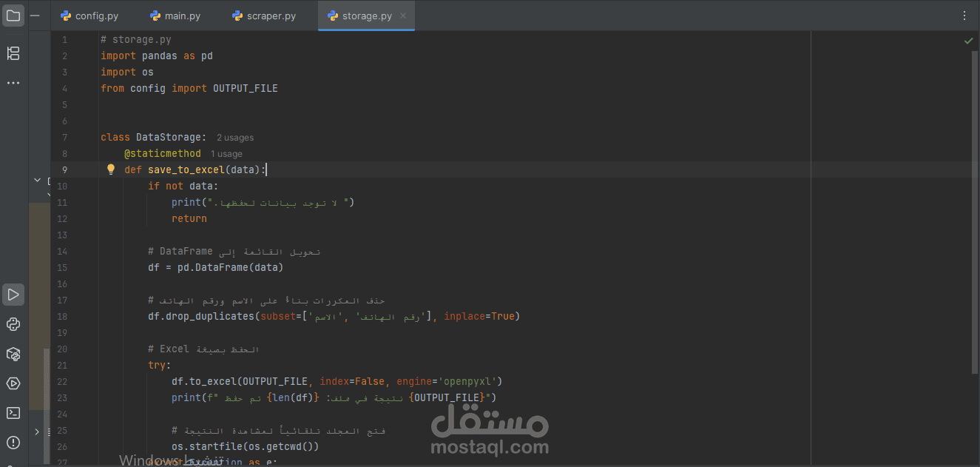Click the yellow lightbulb intention icon
This screenshot has height=467, width=980.
(111, 169)
